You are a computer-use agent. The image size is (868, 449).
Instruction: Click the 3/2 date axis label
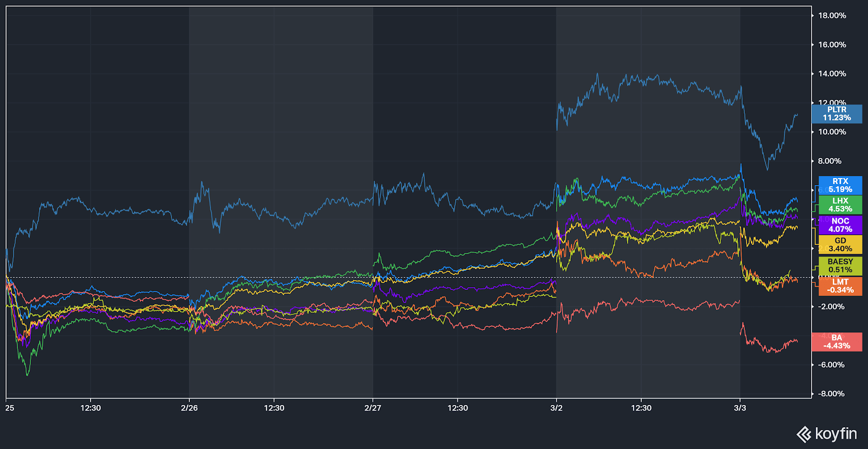[x=556, y=408]
